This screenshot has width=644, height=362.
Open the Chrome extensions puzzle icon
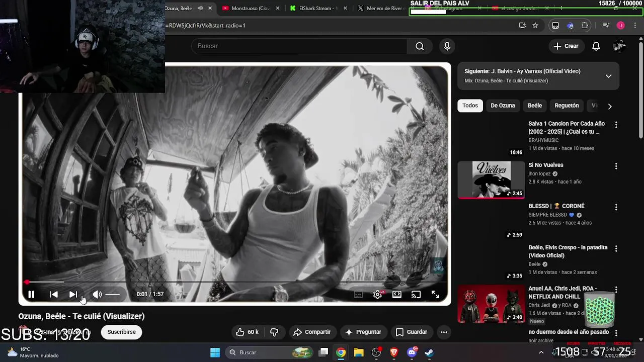[x=584, y=25]
